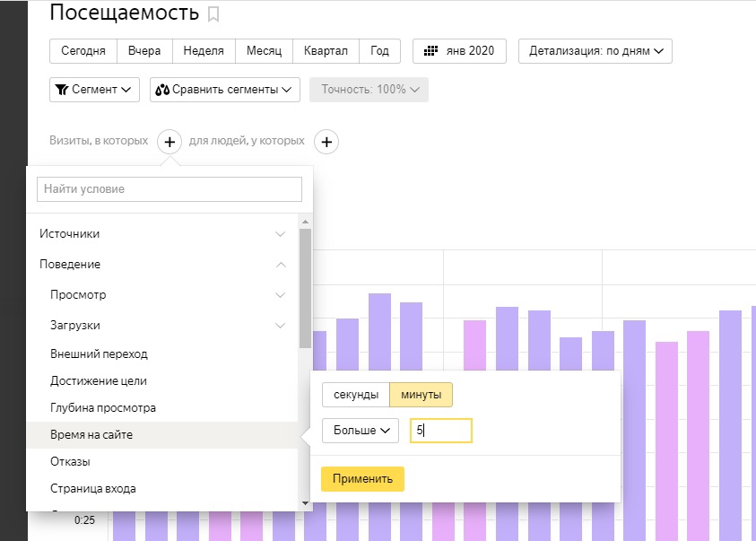Select the Неделя period
Screen dimensions: 756x541
pyautogui.click(x=204, y=51)
